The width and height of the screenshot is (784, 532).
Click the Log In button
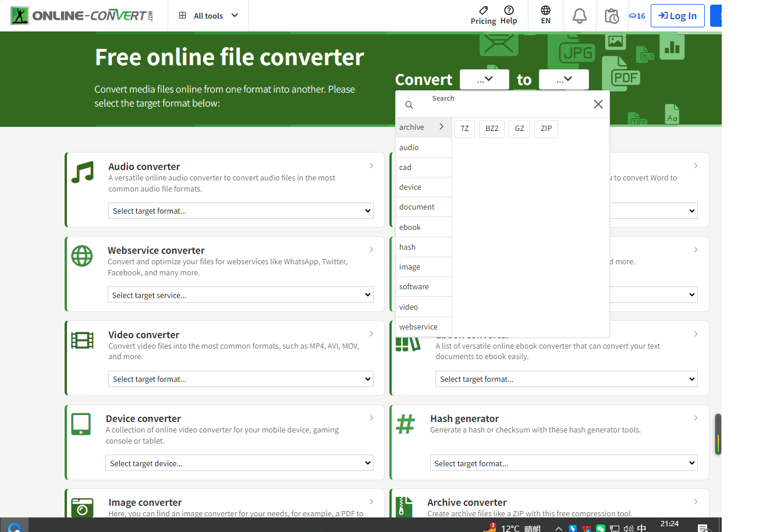click(x=677, y=16)
